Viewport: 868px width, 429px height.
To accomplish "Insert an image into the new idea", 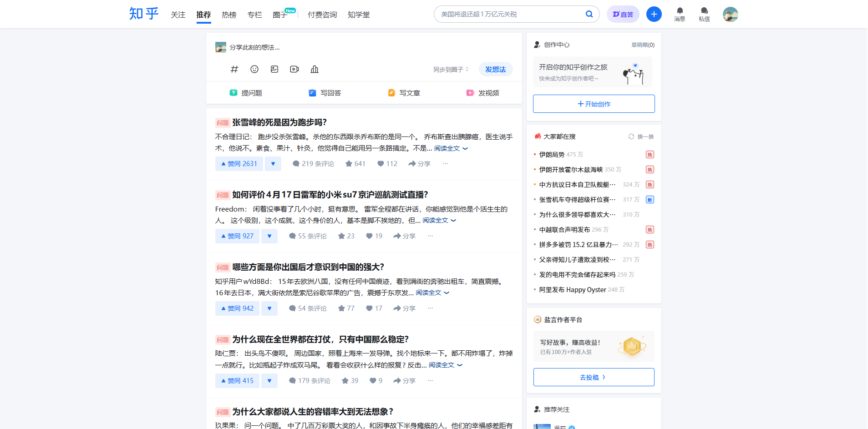I will [274, 69].
